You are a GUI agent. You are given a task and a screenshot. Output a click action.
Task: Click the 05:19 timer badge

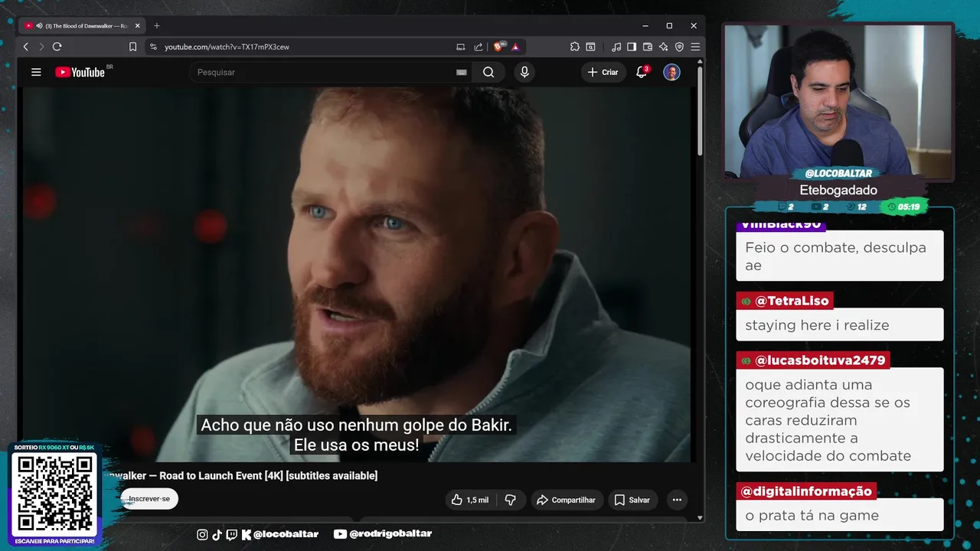[x=904, y=207]
